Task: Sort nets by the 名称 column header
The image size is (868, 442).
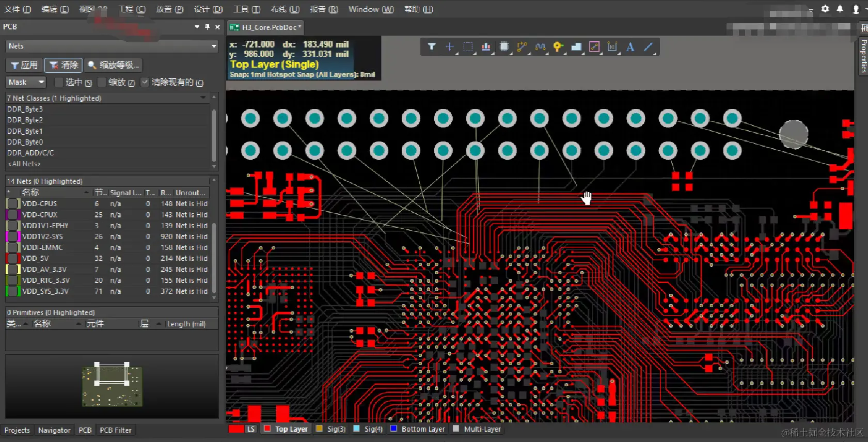Action: (55, 193)
